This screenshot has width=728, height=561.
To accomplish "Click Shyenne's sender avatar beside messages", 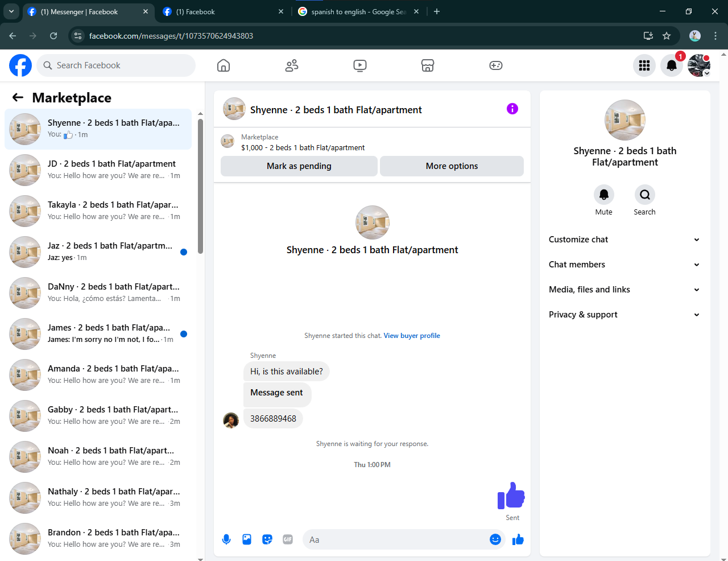I will (x=231, y=420).
